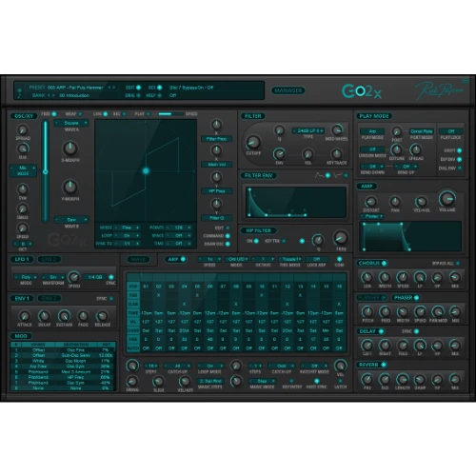Viewport: 476px width, 476px height.
Task: Click the Sub oscillator knob
Action: pos(23,149)
